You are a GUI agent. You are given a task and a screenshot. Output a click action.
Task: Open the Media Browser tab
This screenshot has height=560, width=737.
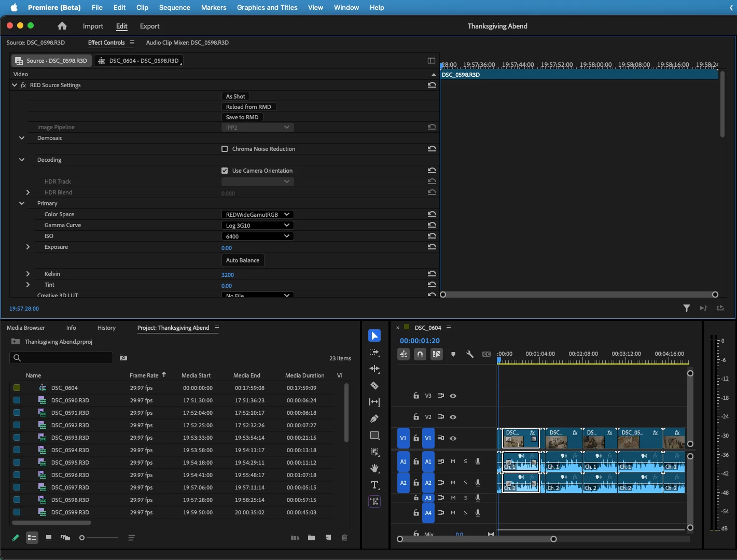coord(26,328)
